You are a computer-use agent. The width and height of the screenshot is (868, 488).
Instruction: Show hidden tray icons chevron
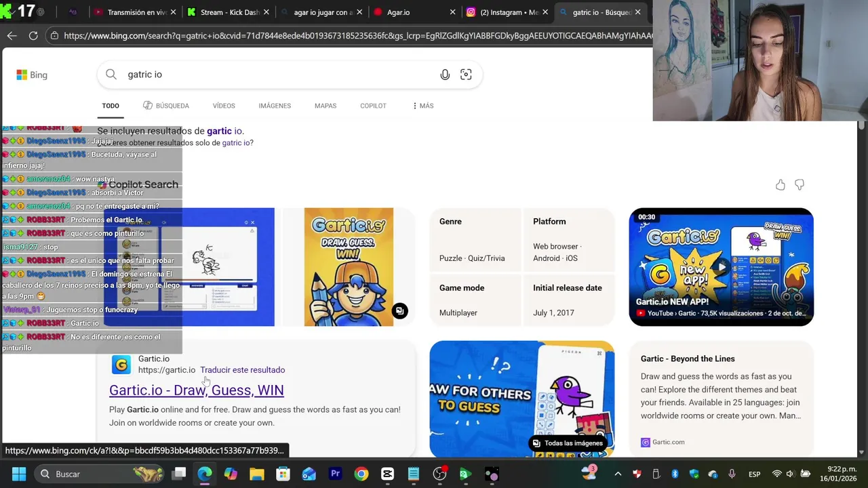coord(617,474)
